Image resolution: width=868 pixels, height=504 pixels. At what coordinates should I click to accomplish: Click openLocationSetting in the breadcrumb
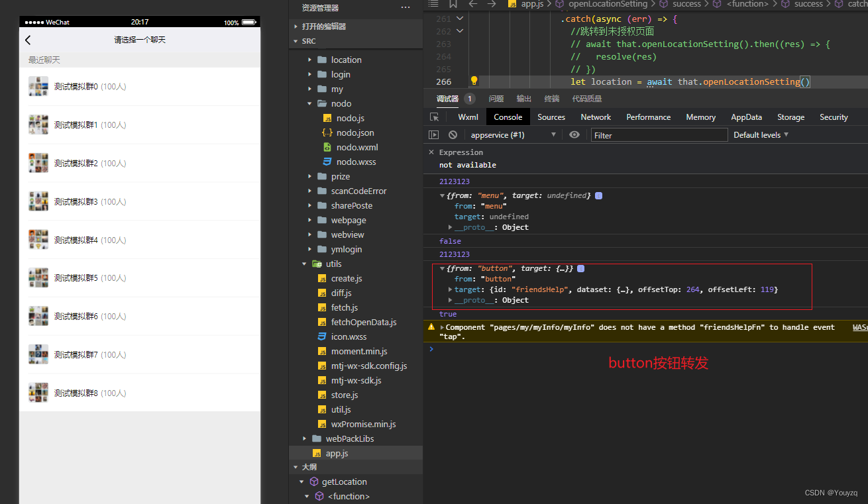(x=607, y=4)
